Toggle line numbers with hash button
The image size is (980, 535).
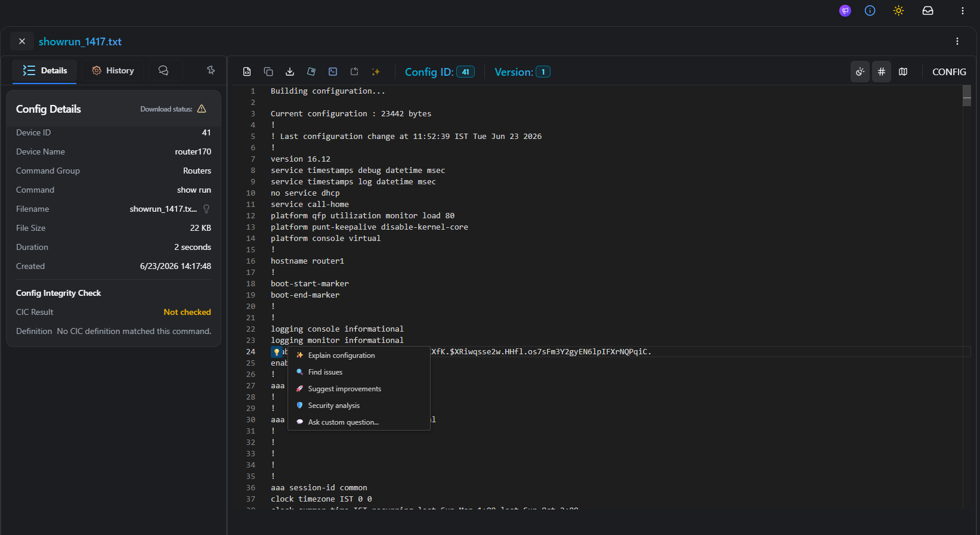tap(881, 72)
